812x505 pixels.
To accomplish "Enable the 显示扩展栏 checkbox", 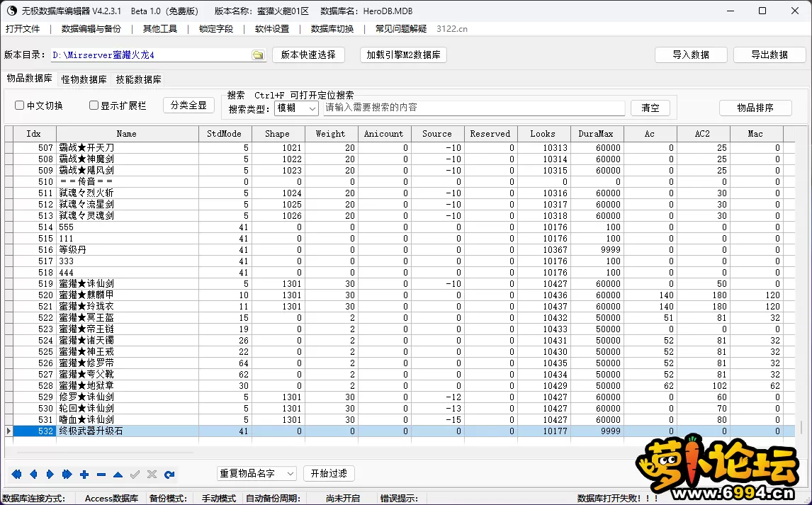I will (94, 106).
